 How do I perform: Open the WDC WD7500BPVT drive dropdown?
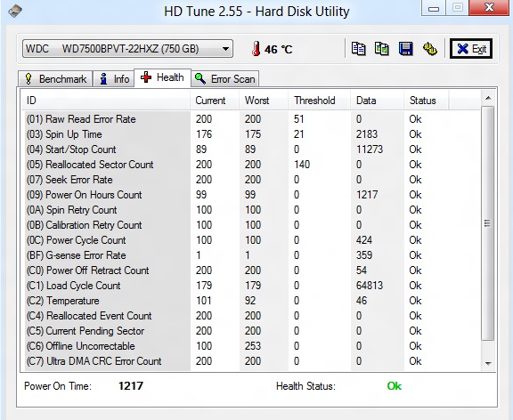[127, 49]
